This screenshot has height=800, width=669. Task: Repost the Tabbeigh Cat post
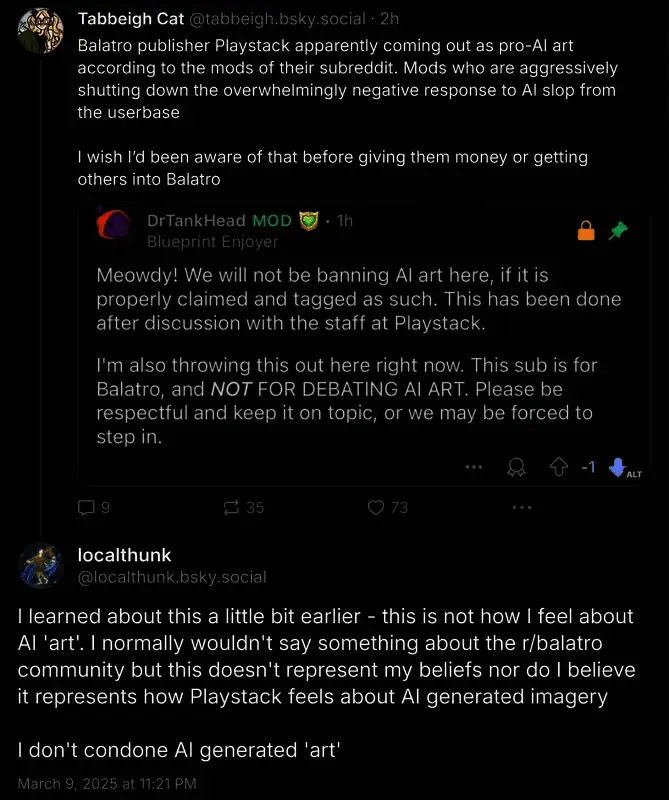tap(232, 507)
